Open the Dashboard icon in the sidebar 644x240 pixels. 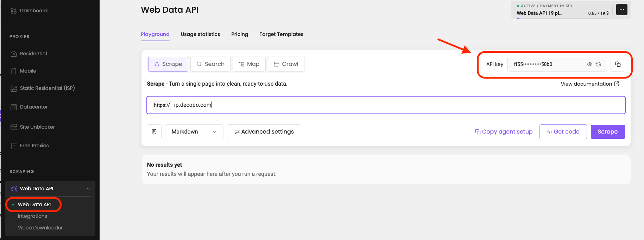(x=14, y=11)
